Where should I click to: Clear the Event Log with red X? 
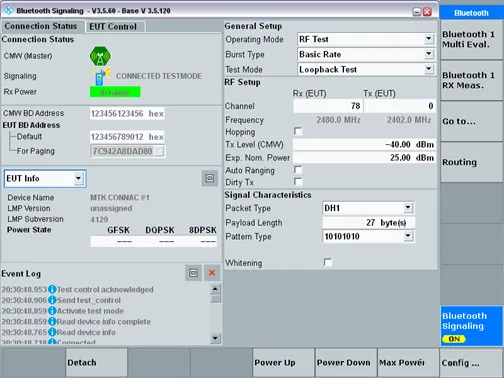[x=212, y=273]
